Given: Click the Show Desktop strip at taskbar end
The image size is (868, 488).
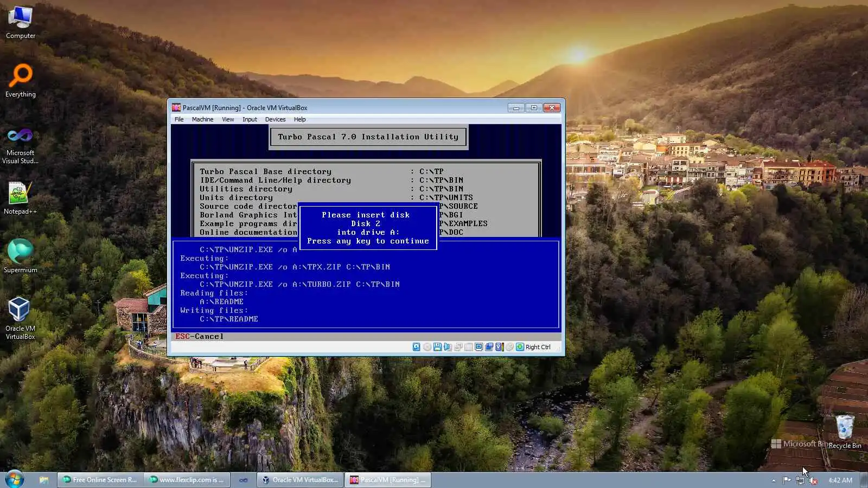Looking at the screenshot, I should tap(864, 480).
